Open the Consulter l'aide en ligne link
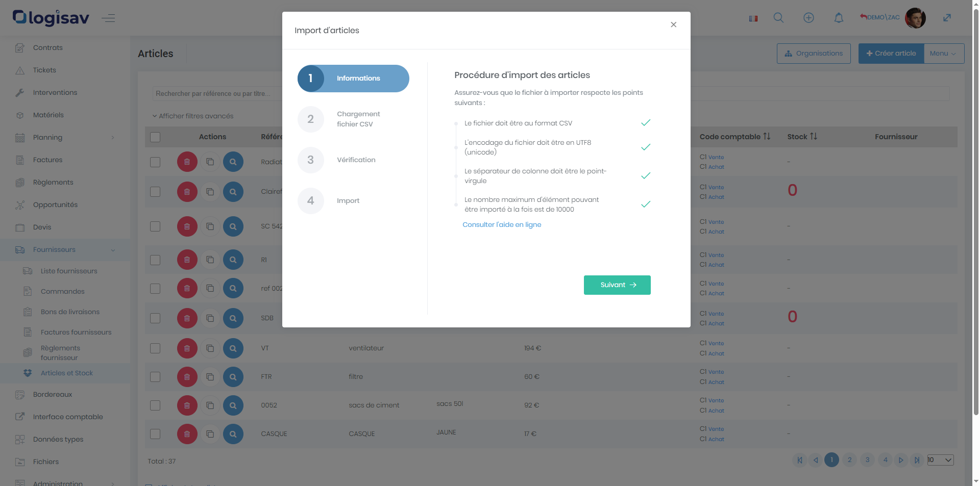Viewport: 980px width, 486px height. [502, 224]
